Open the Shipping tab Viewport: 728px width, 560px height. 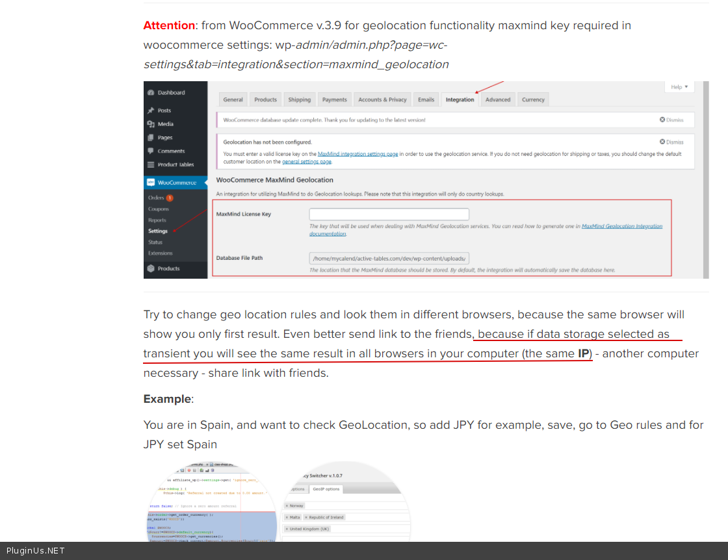click(x=299, y=99)
